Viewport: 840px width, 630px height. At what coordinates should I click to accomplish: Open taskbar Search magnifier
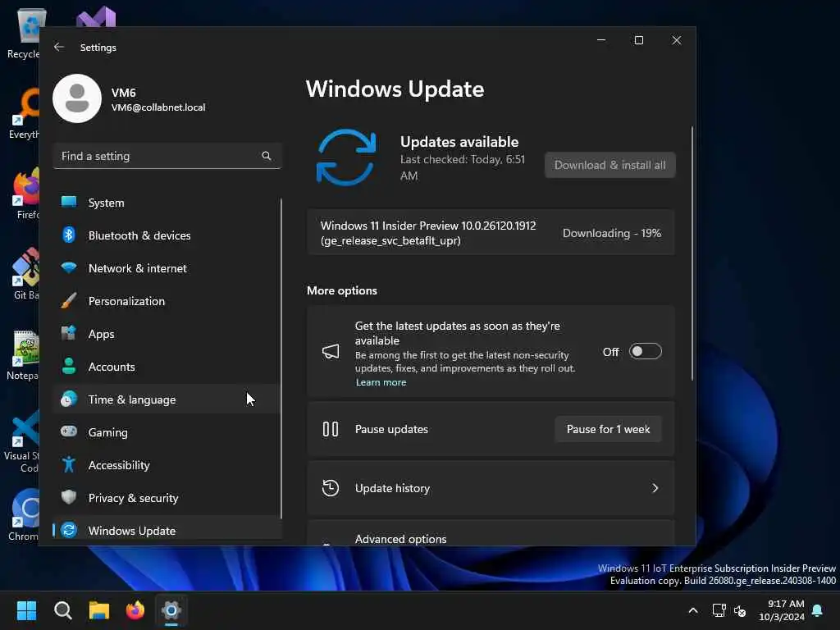tap(62, 610)
